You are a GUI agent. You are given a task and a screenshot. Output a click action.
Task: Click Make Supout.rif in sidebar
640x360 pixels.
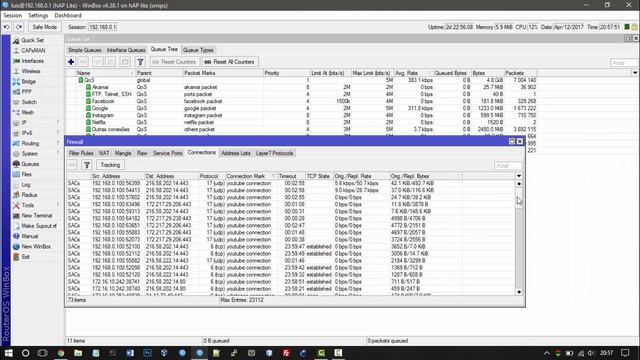39,226
